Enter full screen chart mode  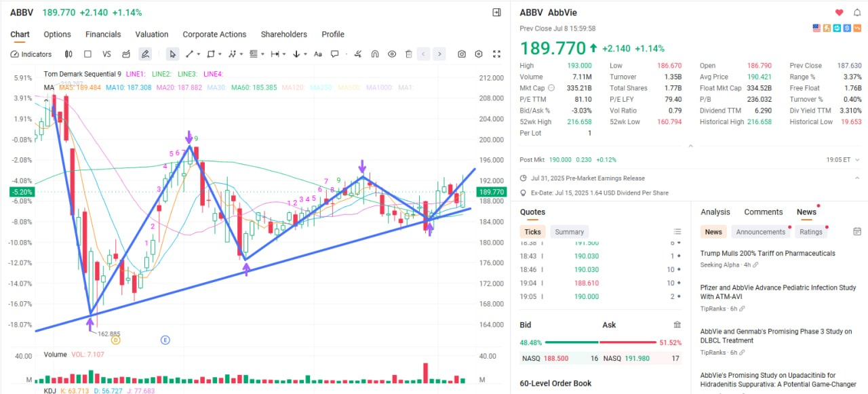point(496,54)
